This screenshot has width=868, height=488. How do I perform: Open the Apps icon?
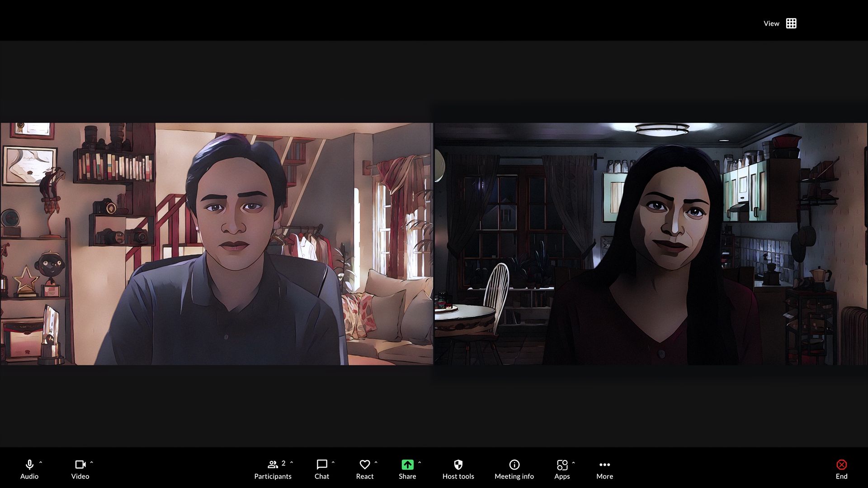pos(562,465)
